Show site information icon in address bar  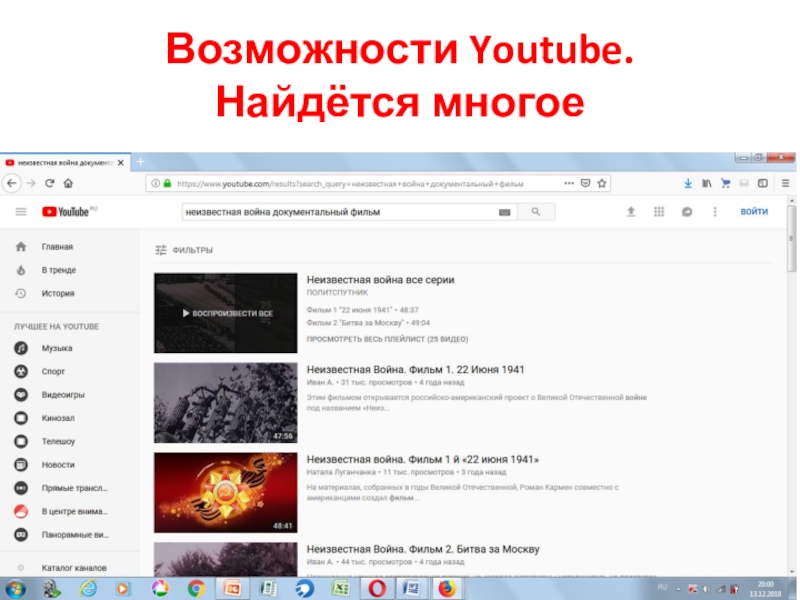pos(155,183)
